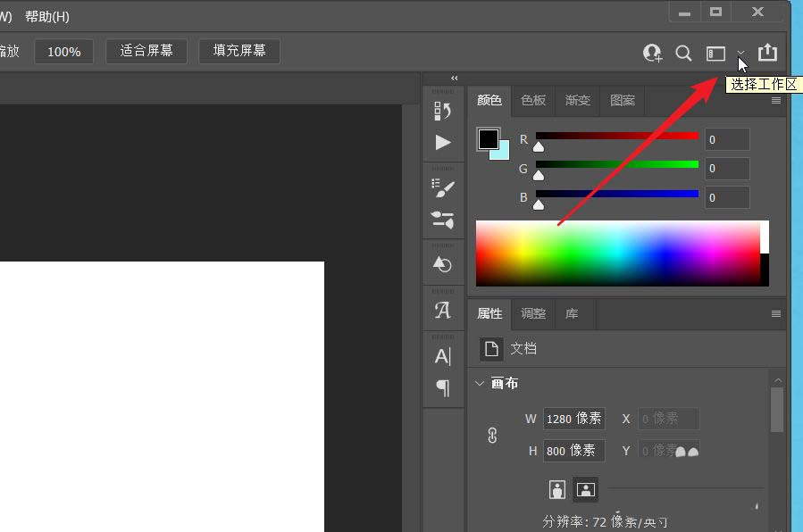Open the workspace selector dropdown arrow
The height and width of the screenshot is (532, 803).
coord(740,54)
